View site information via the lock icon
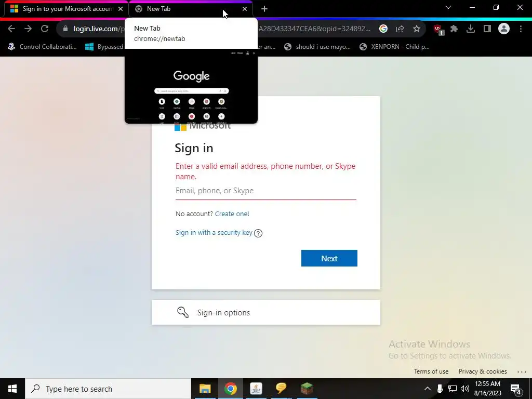 coord(65,29)
